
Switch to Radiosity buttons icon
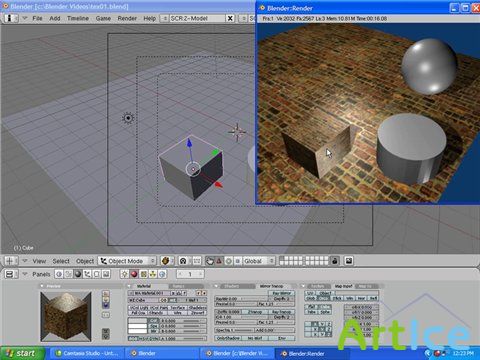pos(153,274)
